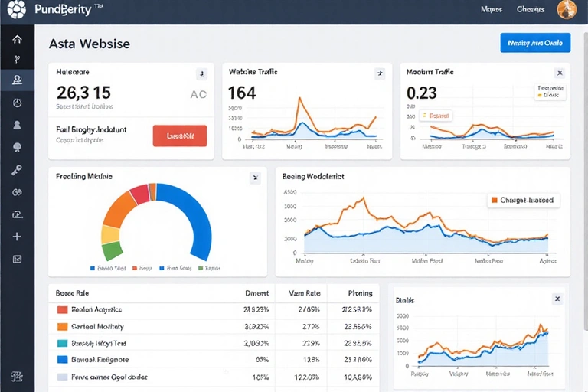
Task: Toggle orange legend label inside Moolurn Trafic chart
Action: coord(436,116)
